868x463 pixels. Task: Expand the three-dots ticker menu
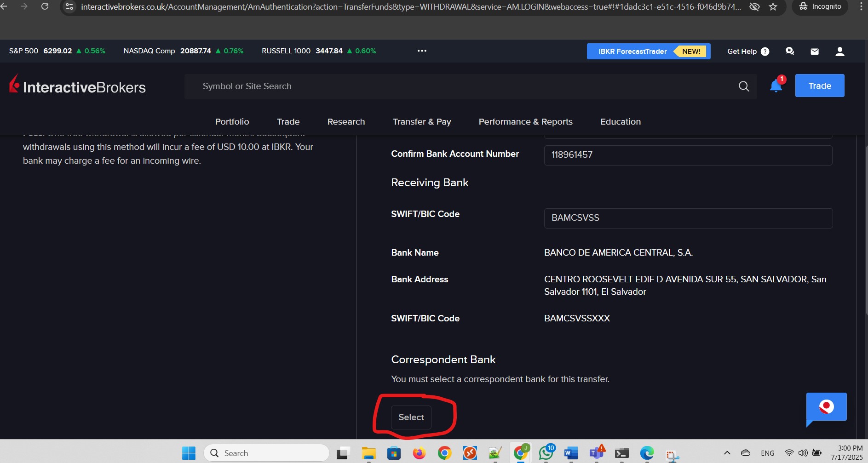[x=422, y=51]
